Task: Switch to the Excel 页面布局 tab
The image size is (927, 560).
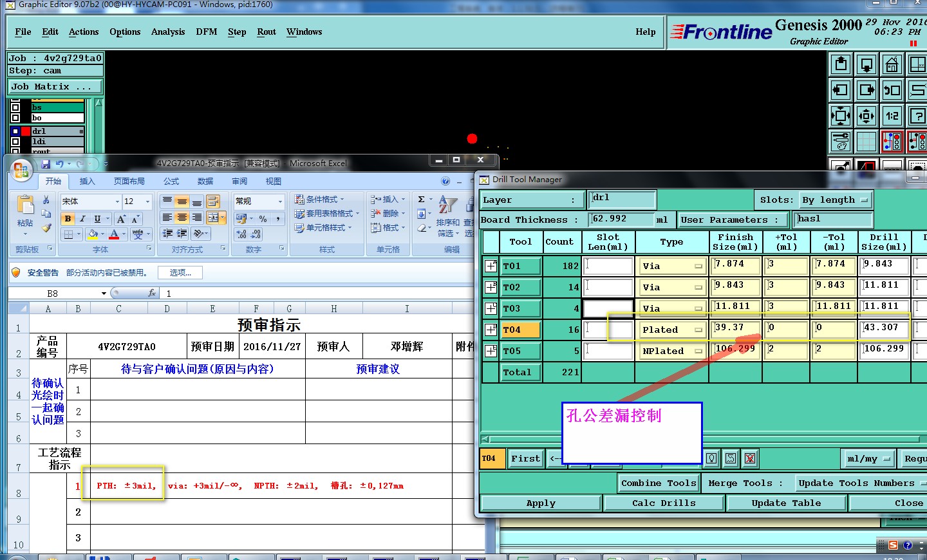Action: coord(129,182)
